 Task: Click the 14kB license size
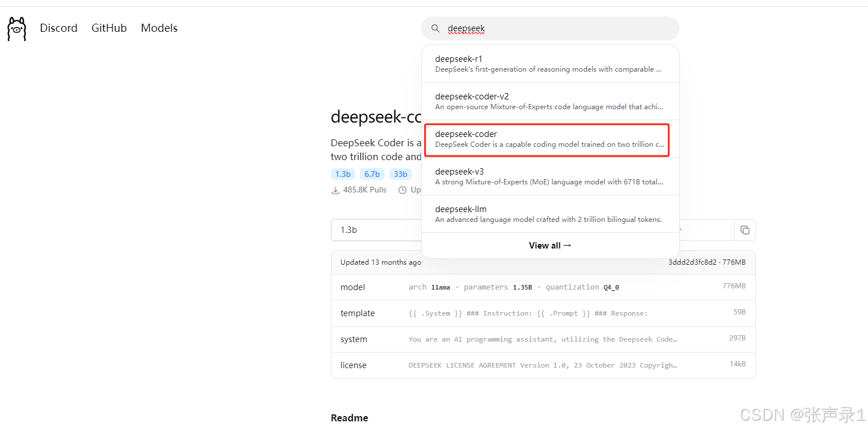pos(737,364)
